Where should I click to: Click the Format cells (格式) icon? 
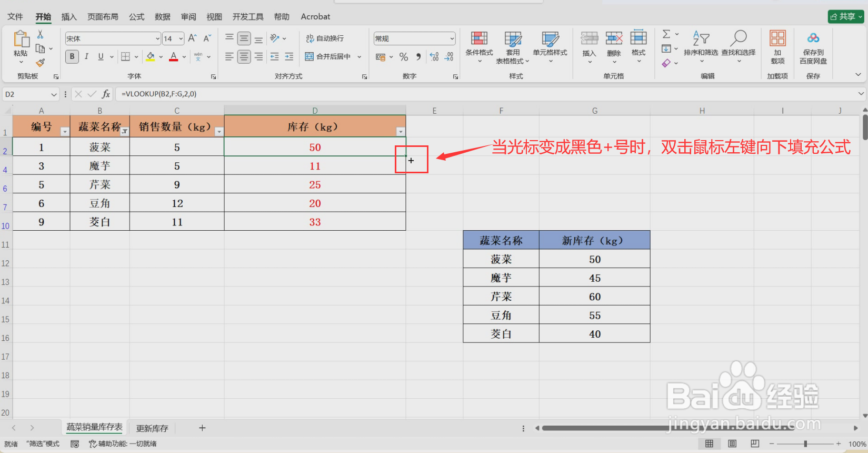point(638,38)
